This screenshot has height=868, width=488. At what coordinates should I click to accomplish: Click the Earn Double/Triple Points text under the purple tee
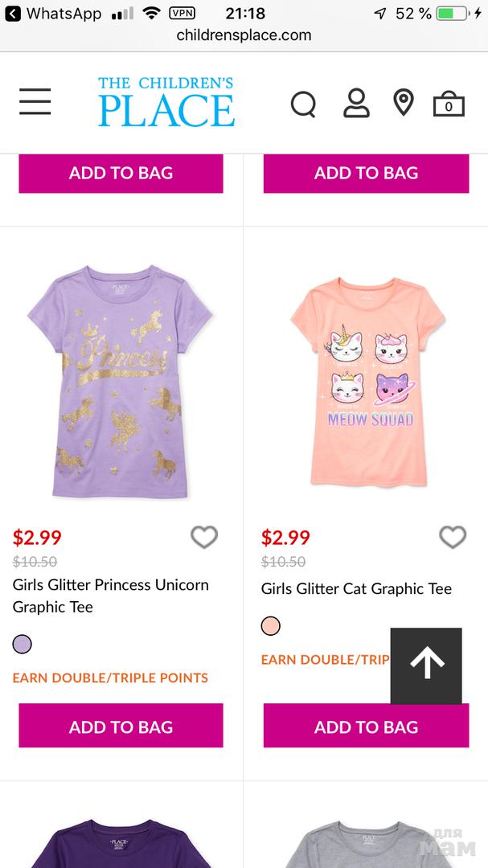pos(110,678)
